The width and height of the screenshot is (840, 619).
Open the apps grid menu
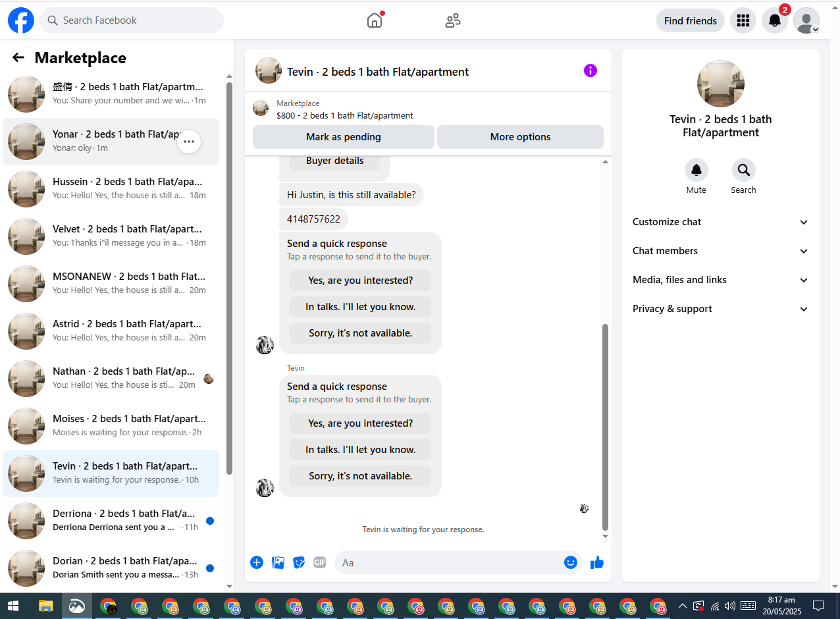743,20
